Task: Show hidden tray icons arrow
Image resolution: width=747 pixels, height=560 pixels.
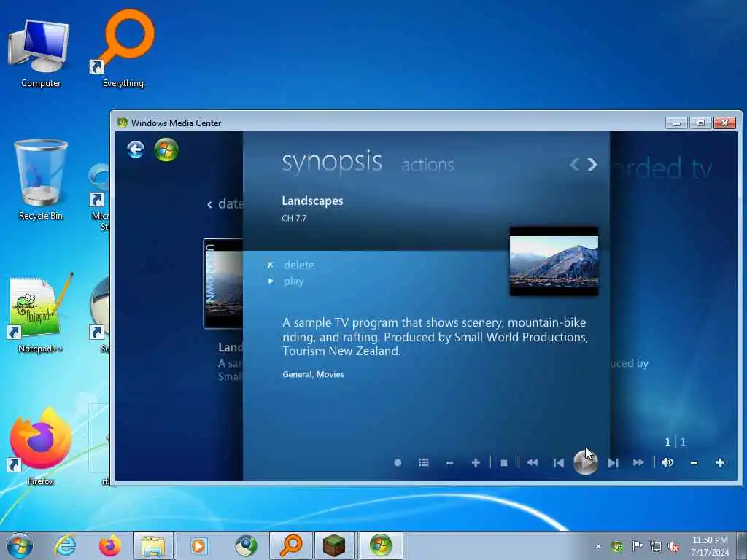Action: pos(598,546)
